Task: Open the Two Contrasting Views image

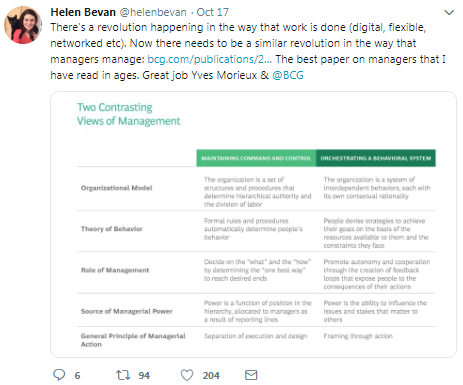Action: [x=253, y=224]
